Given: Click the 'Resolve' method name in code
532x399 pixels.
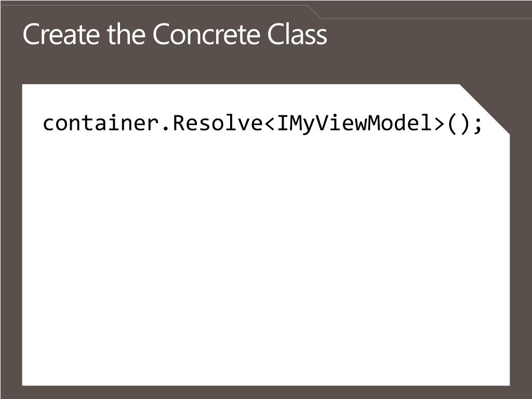Looking at the screenshot, I should coord(218,123).
